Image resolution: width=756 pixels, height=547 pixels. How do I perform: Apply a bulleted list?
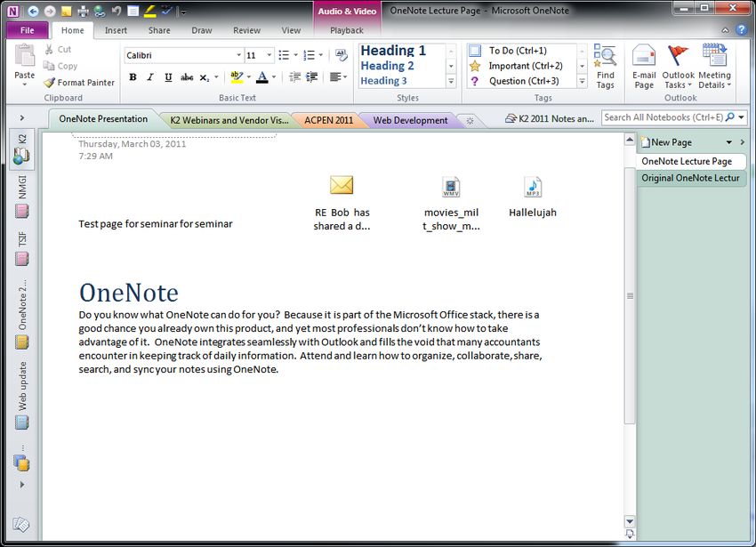pyautogui.click(x=284, y=55)
